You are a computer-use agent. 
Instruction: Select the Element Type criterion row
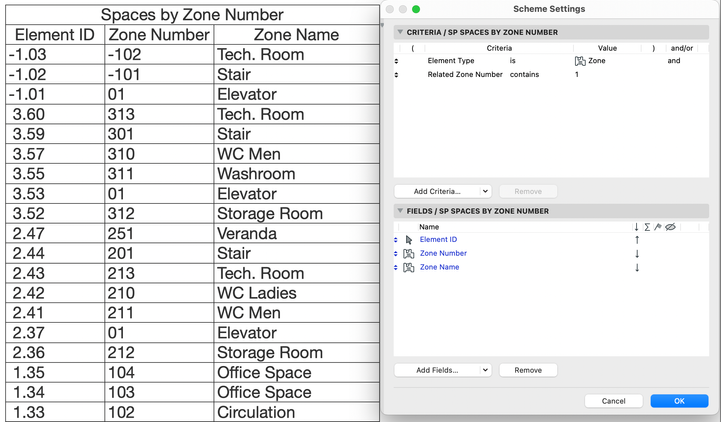551,61
